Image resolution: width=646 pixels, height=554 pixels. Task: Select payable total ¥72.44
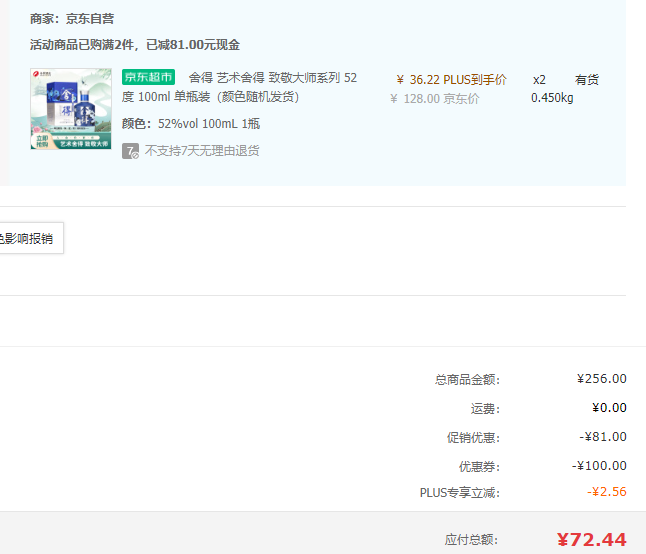592,540
